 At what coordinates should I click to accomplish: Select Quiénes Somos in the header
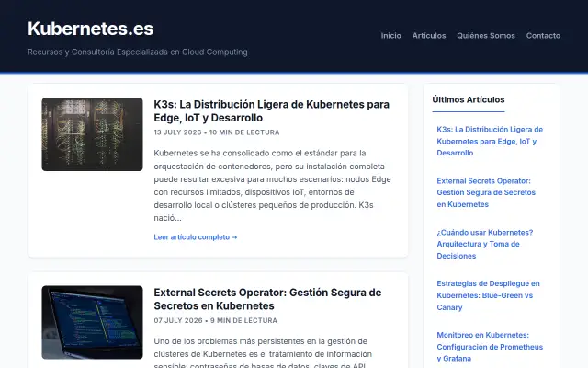486,36
